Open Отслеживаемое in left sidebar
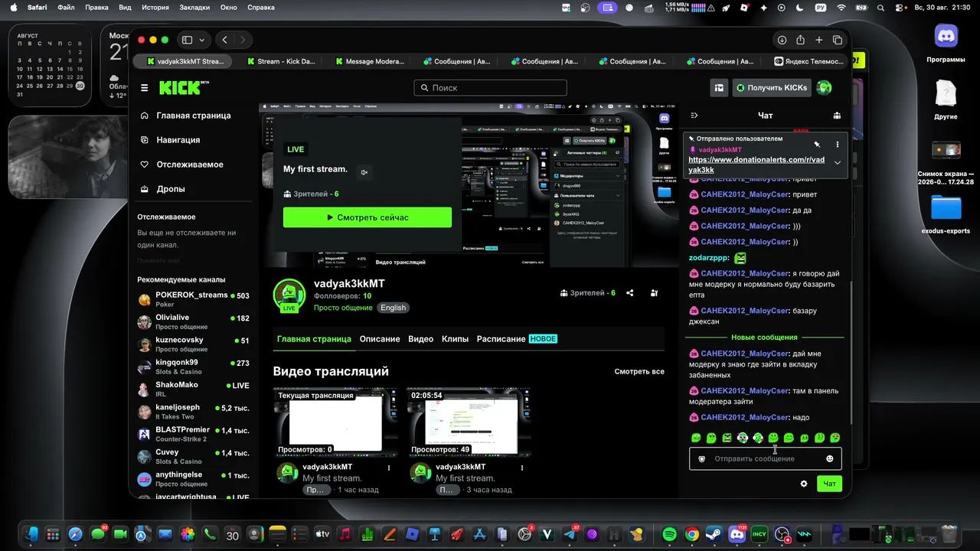980x551 pixels. tap(190, 165)
